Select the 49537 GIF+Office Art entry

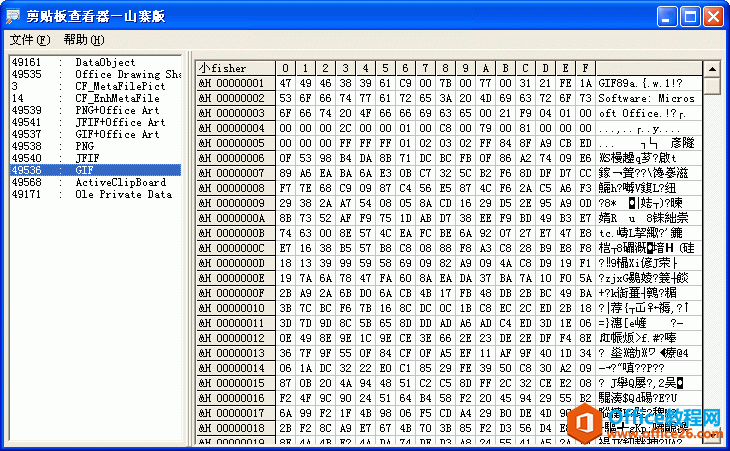[95, 135]
